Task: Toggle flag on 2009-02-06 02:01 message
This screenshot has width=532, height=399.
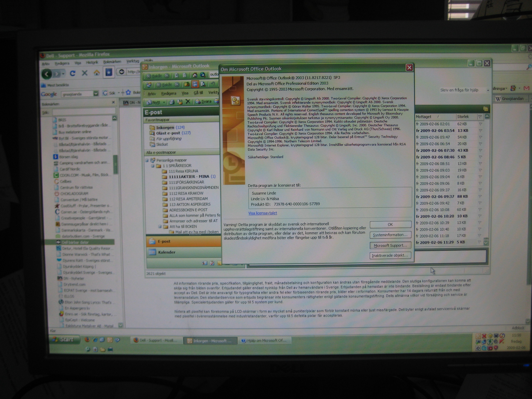Action: 480,124
